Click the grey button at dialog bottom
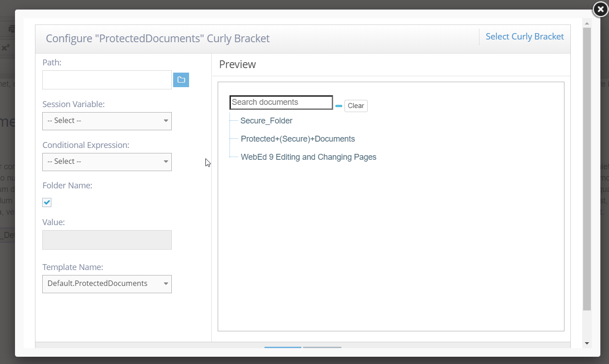Image resolution: width=609 pixels, height=364 pixels. point(322,348)
